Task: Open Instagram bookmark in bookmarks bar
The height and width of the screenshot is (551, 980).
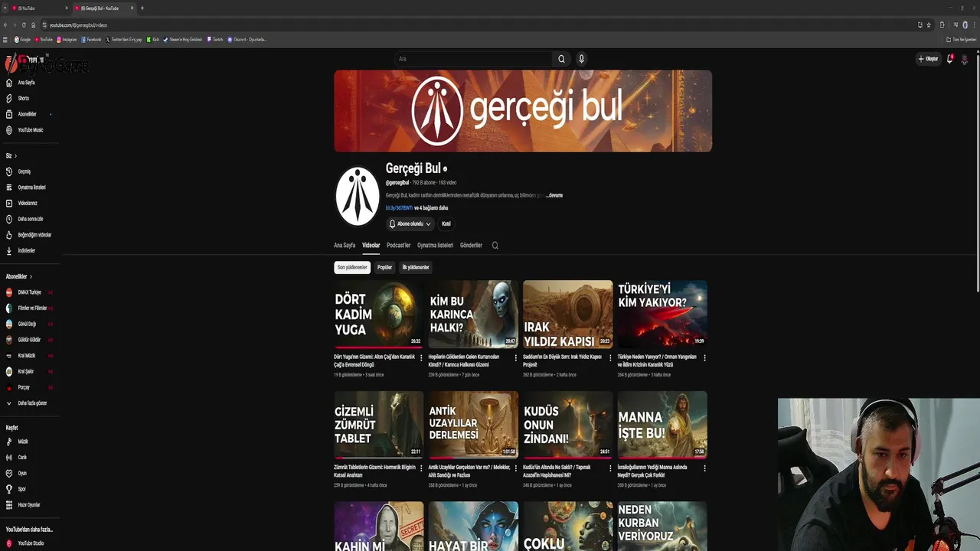Action: click(x=67, y=40)
